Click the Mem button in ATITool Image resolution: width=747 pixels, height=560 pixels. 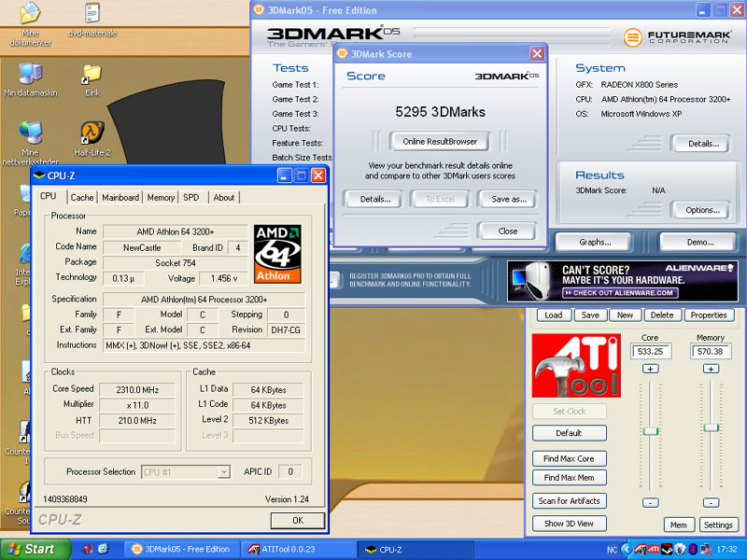[679, 525]
